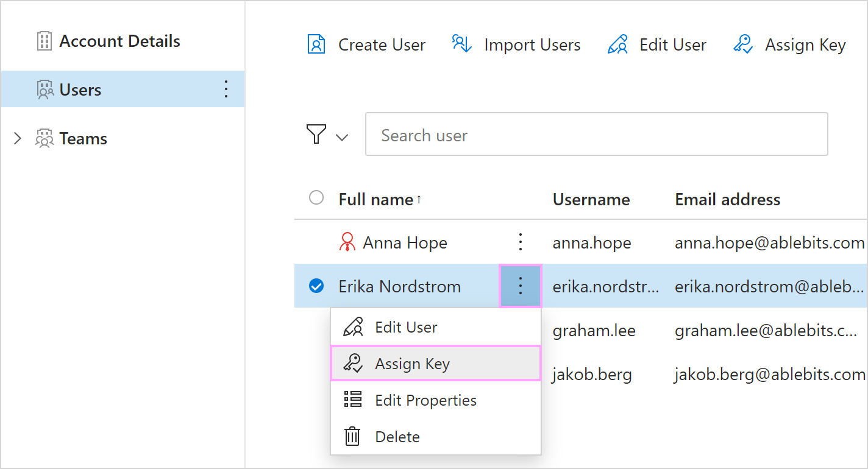Select the Users sidebar item
The height and width of the screenshot is (469, 868).
click(123, 89)
